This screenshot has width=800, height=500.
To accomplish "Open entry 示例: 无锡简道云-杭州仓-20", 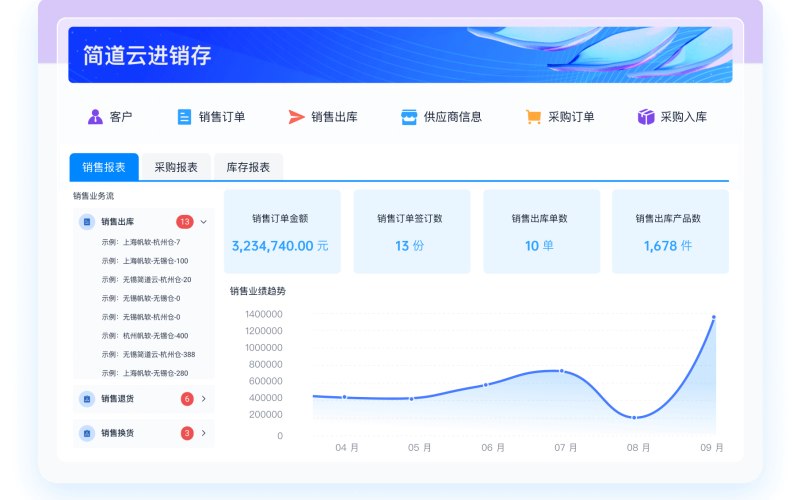I will coord(146,280).
